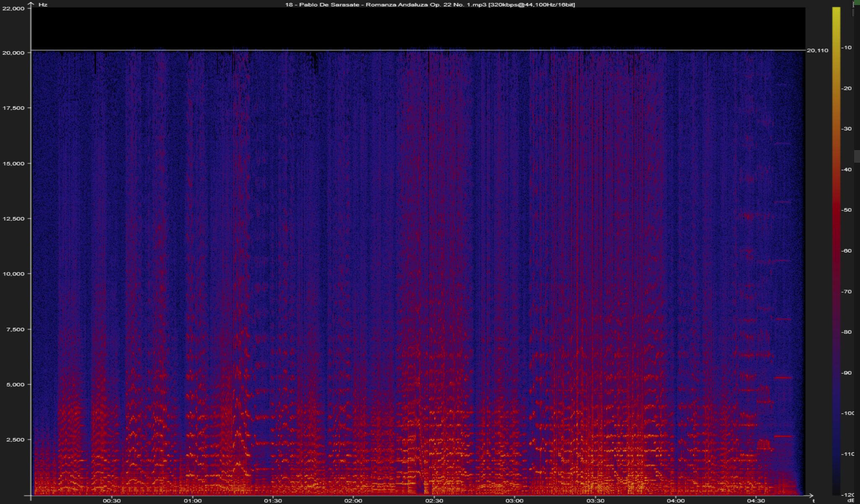Click the -10 dB scale label

click(x=847, y=48)
